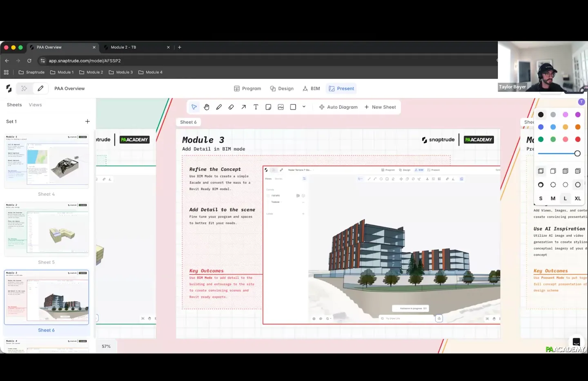Toggle the pattern fill style
Viewport: 588px width, 381px height.
coord(577,171)
